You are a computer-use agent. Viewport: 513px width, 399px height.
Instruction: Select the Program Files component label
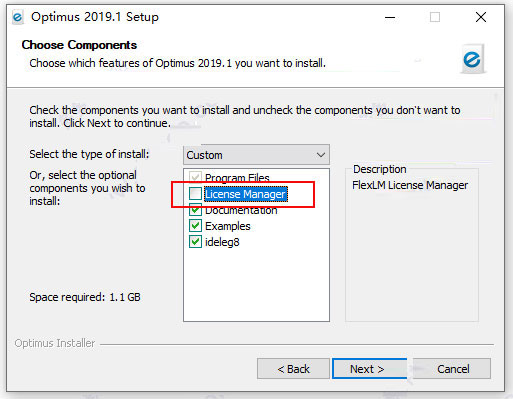click(x=237, y=178)
